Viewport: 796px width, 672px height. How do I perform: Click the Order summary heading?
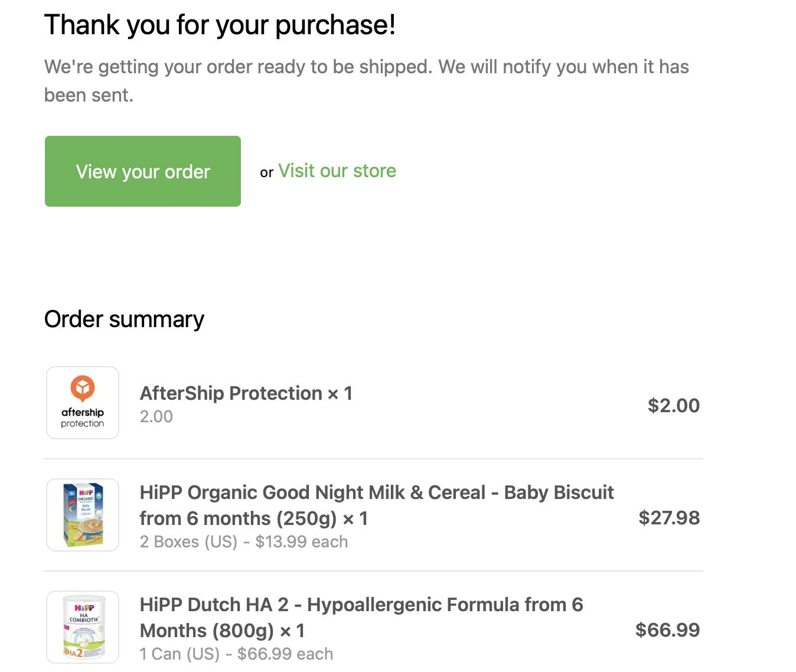click(x=124, y=319)
